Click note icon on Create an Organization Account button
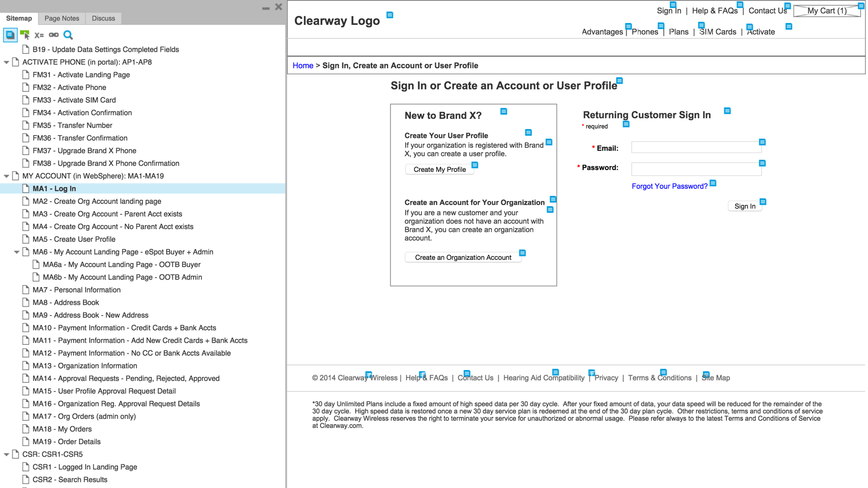Image resolution: width=868 pixels, height=488 pixels. tap(522, 253)
